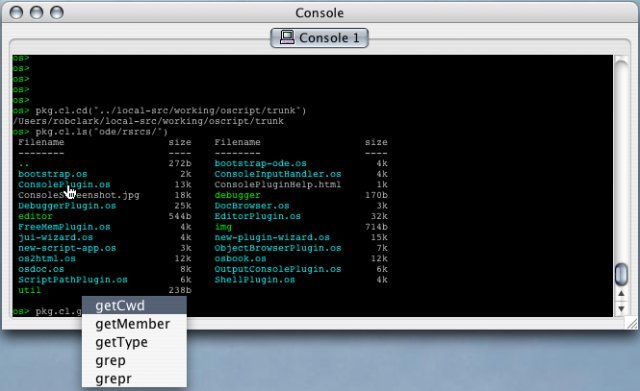Click the scrollbar down arrow
Screen dimensions: 640x391
click(621, 309)
